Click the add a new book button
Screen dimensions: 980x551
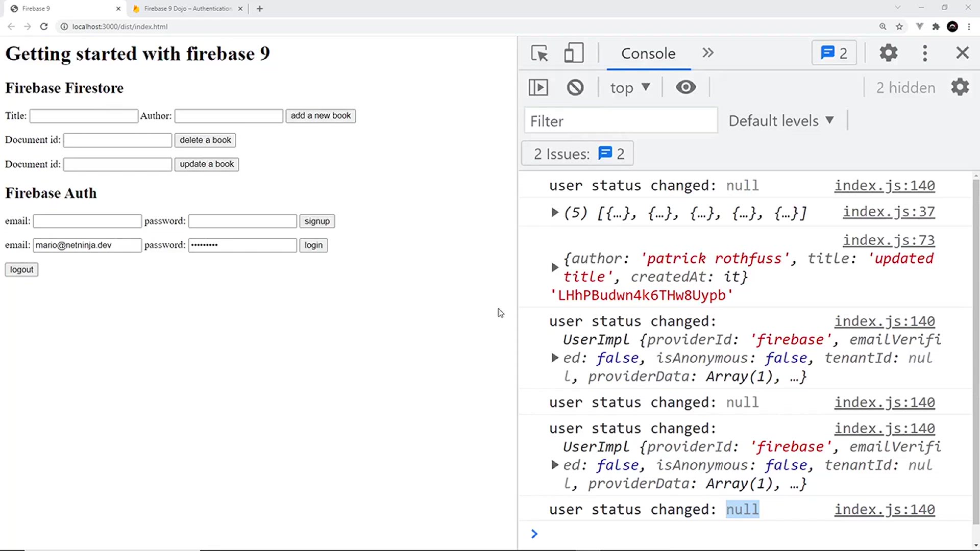(x=321, y=116)
